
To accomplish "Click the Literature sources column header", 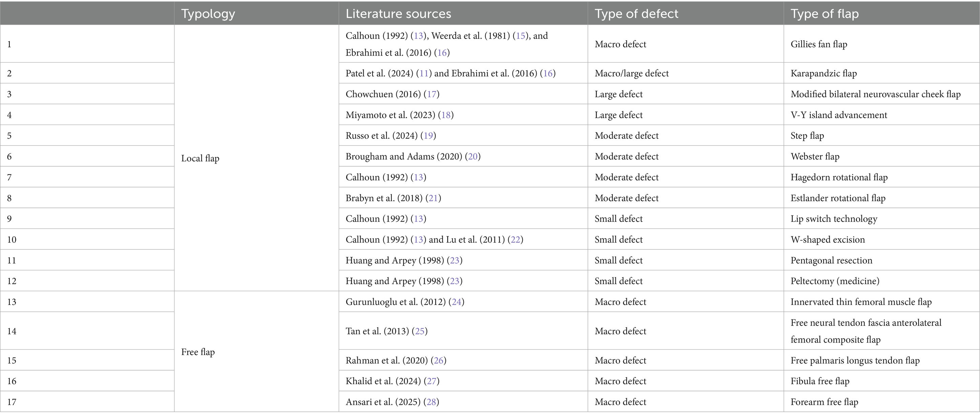I will coord(398,14).
